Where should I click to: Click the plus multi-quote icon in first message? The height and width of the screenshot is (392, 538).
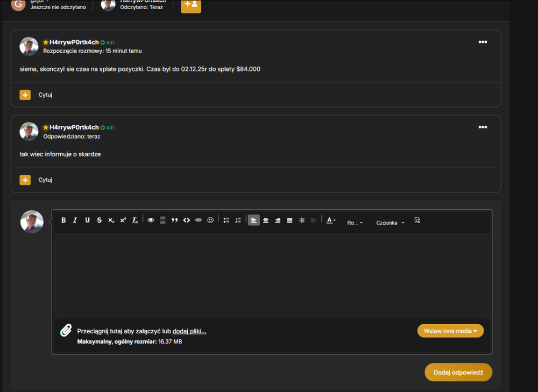pyautogui.click(x=25, y=95)
